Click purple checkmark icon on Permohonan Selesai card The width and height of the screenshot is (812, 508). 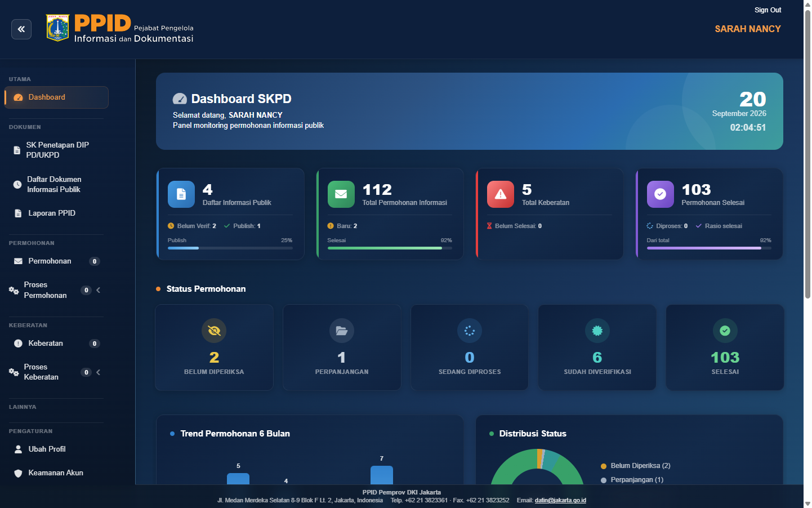[x=661, y=194]
